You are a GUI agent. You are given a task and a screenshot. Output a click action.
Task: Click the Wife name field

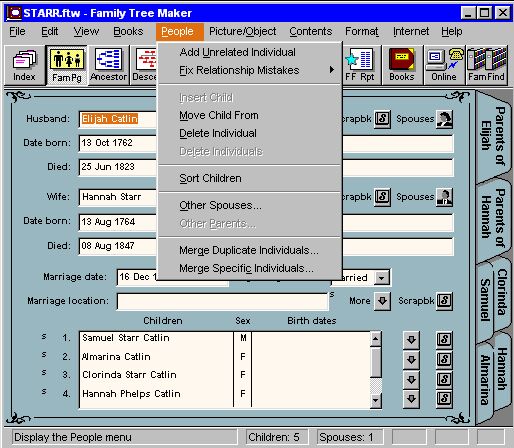(117, 197)
